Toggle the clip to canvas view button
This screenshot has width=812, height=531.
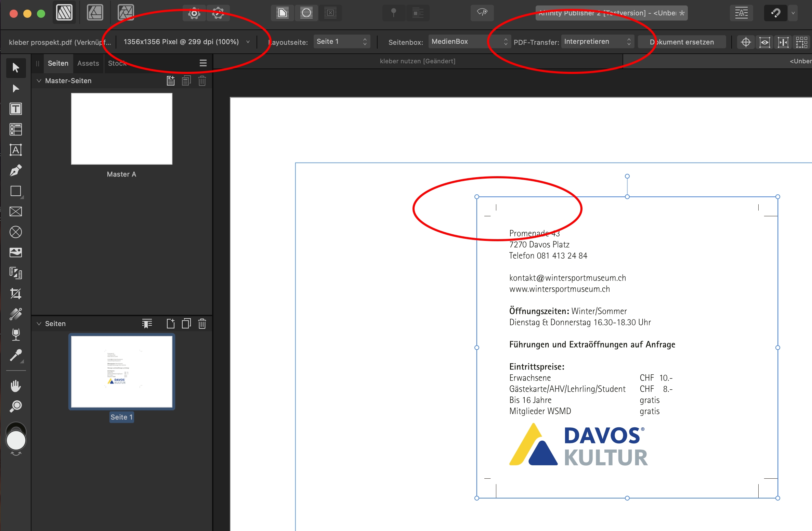[282, 13]
